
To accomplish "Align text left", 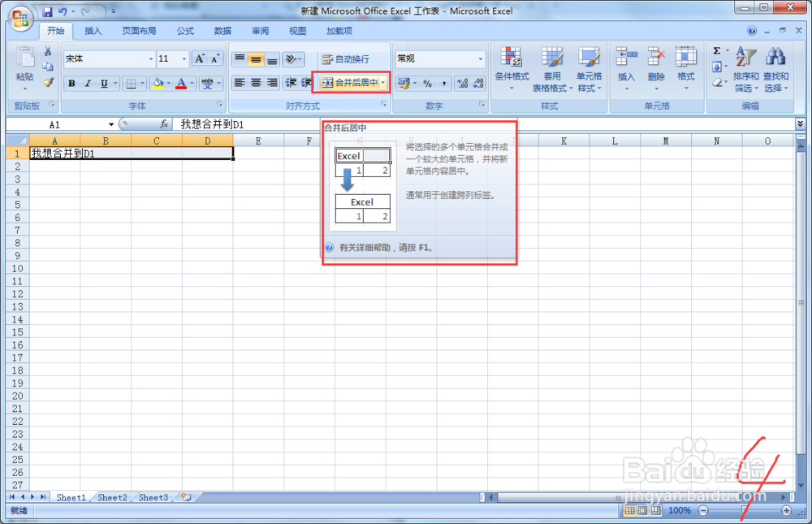I will tap(240, 83).
